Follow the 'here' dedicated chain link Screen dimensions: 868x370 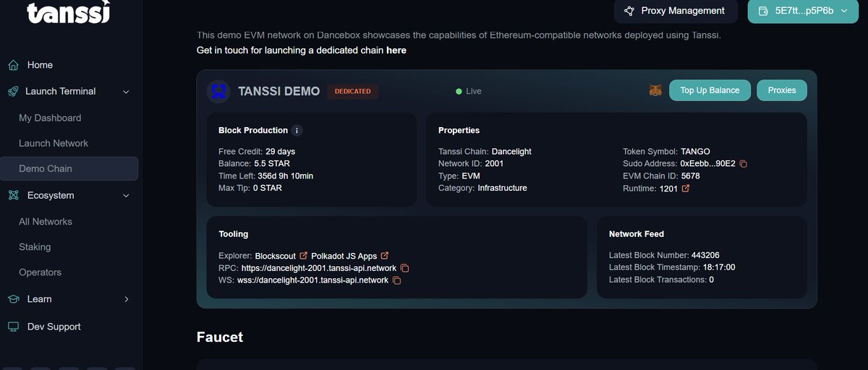click(x=396, y=51)
